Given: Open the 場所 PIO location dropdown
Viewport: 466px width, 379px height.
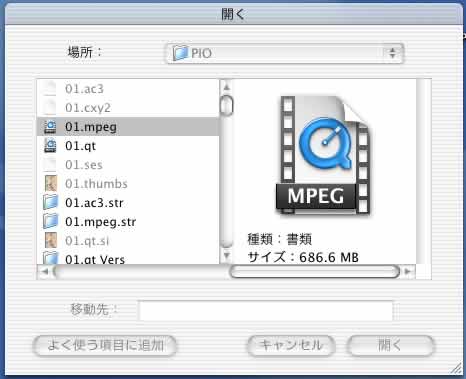Looking at the screenshot, I should (284, 53).
